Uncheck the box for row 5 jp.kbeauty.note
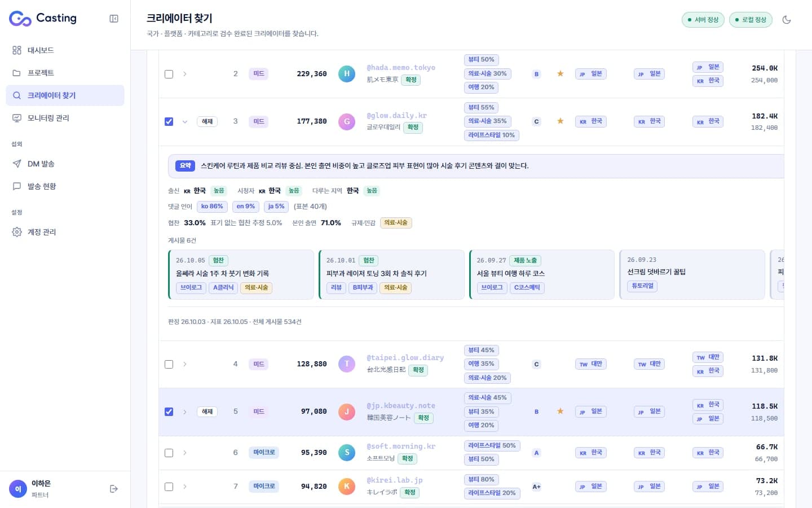Image resolution: width=812 pixels, height=508 pixels. (x=169, y=411)
